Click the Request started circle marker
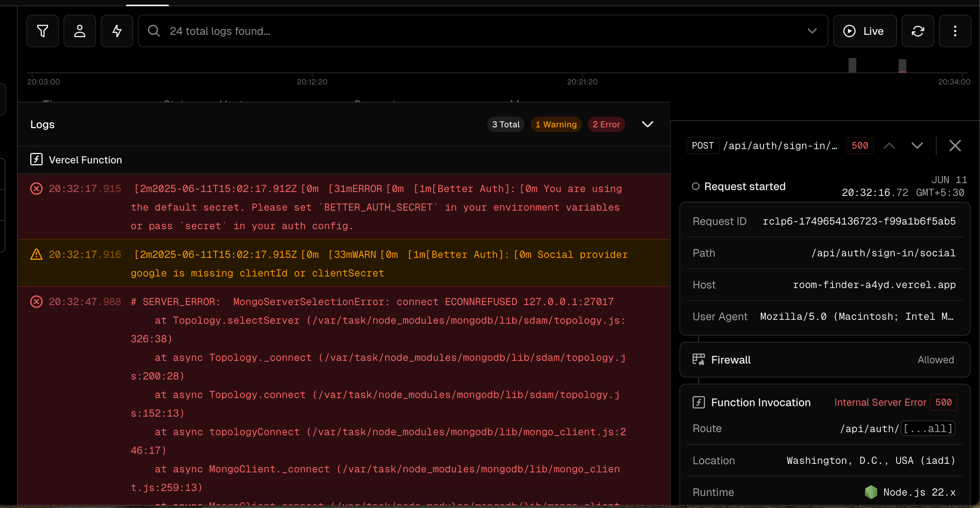The image size is (980, 508). [696, 186]
